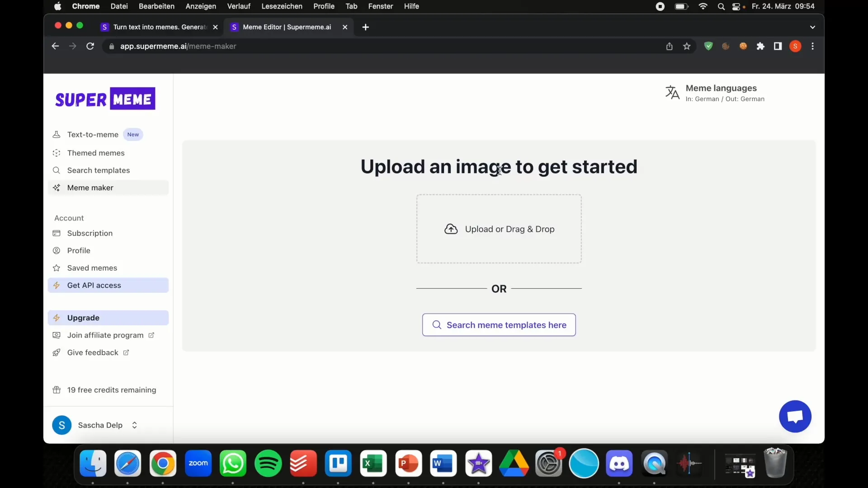Open Meme languages settings
Viewport: 868px width, 488px height.
click(x=725, y=93)
